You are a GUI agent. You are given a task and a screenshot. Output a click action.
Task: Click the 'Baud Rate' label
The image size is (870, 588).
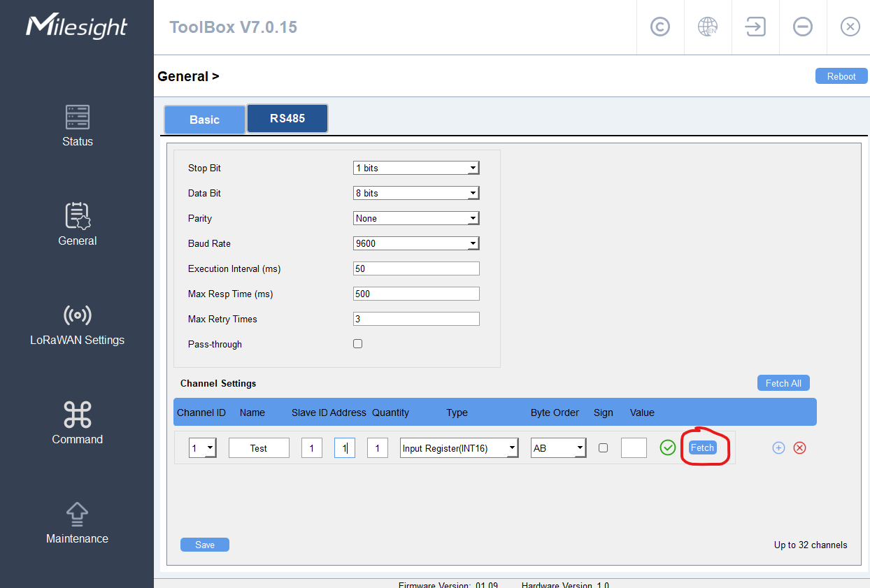(209, 243)
